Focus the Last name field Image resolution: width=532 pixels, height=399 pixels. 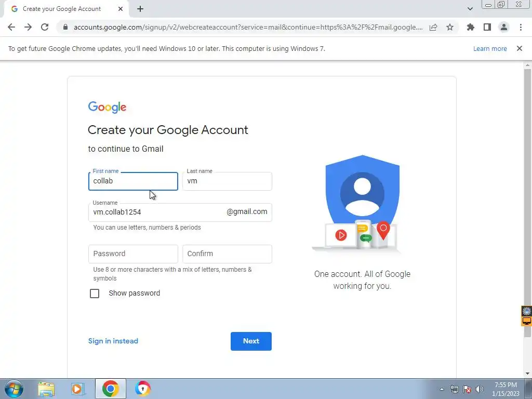click(x=227, y=181)
